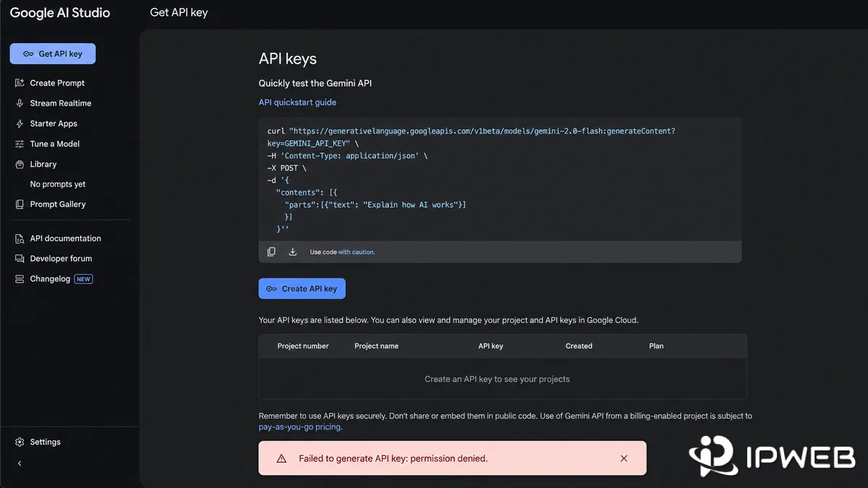The height and width of the screenshot is (488, 868).
Task: Click the Library folder icon
Action: [20, 164]
